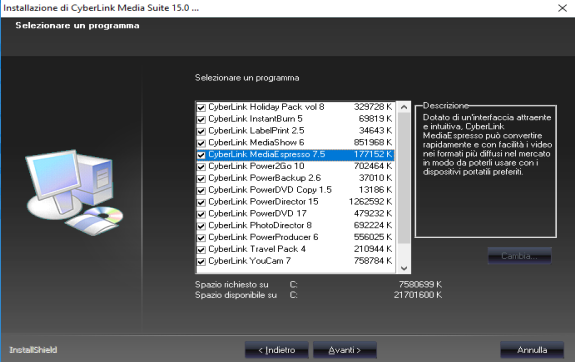575x362 pixels.
Task: Select CyberLink LabelPrint 2.5 program name
Action: [256, 130]
